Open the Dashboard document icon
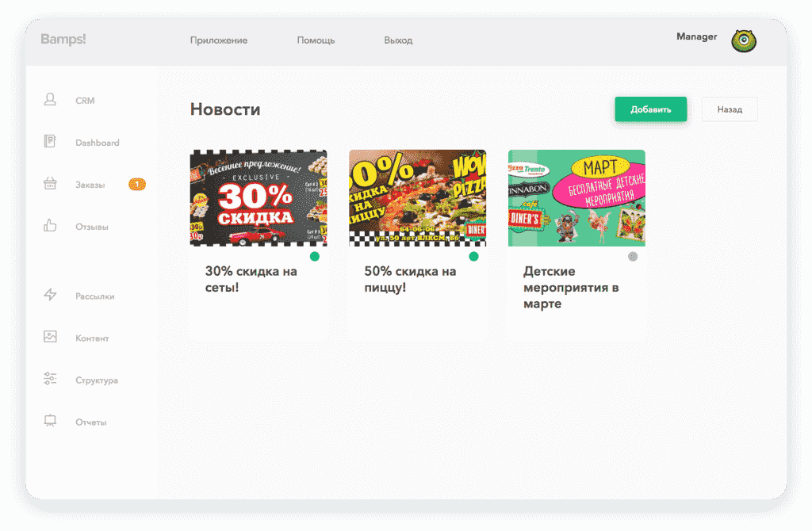 (50, 142)
